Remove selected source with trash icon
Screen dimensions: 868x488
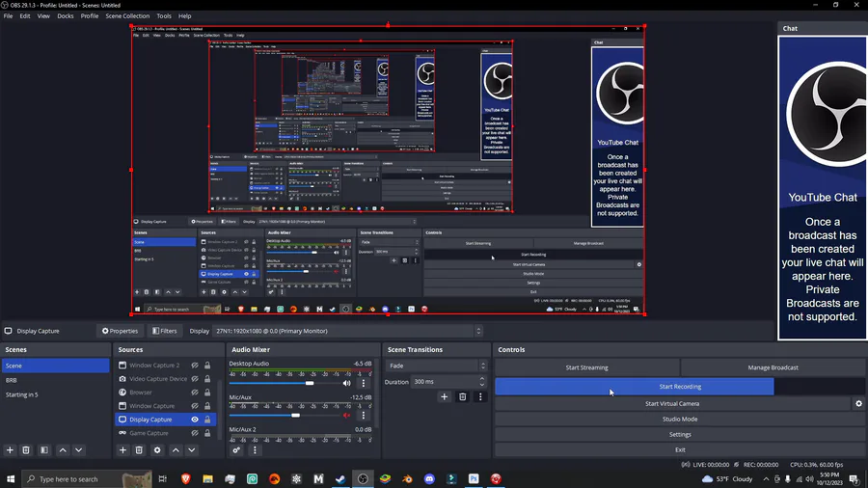(x=139, y=450)
